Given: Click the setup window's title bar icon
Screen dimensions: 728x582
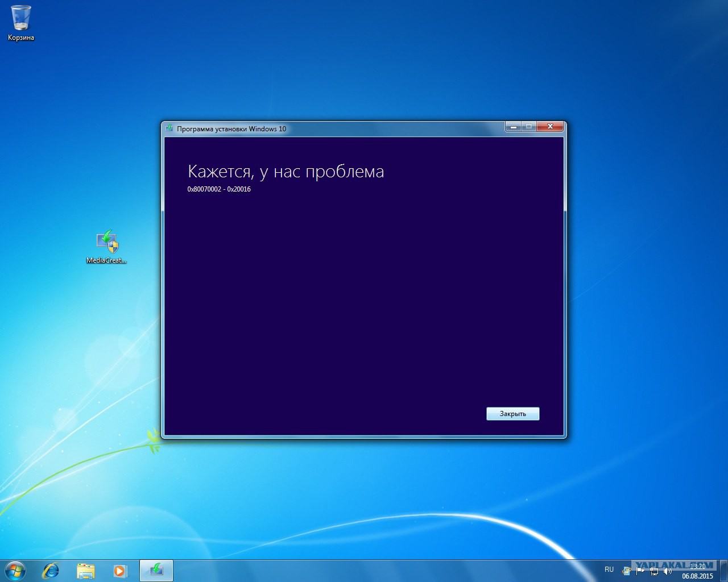Looking at the screenshot, I should coord(169,128).
